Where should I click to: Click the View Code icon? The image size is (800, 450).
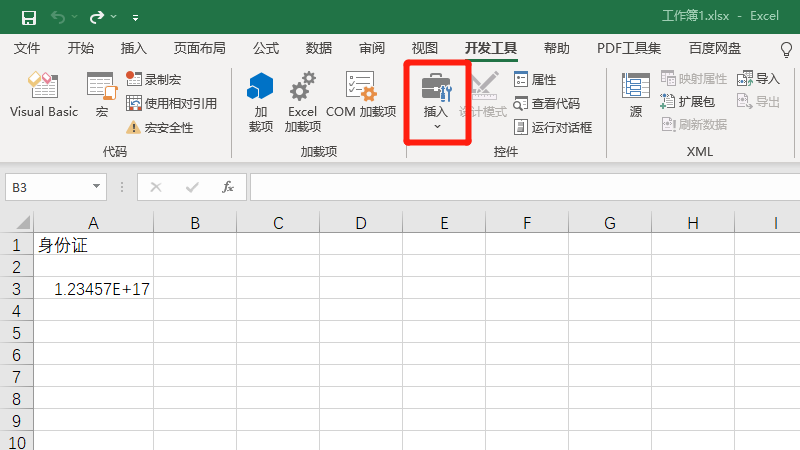tap(547, 103)
